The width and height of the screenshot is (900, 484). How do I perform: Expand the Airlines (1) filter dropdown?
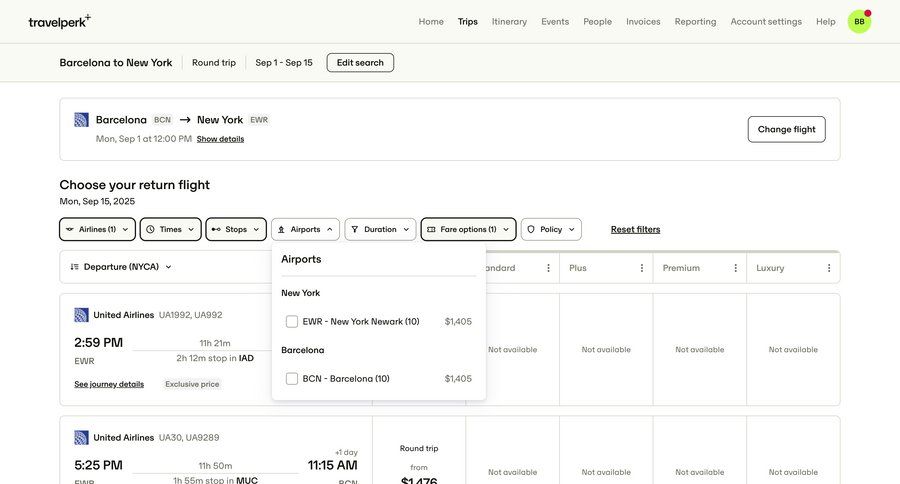[x=97, y=229]
